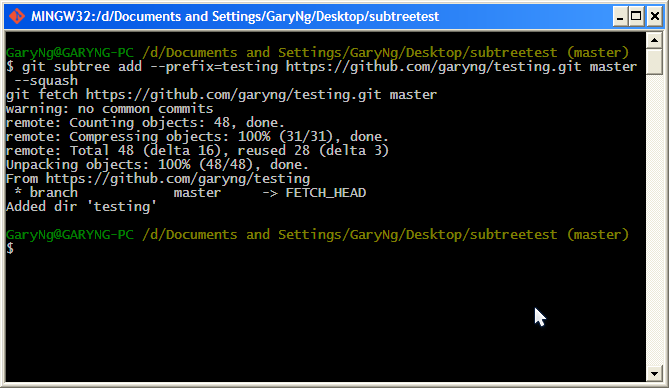Click the 'Added dir testing' output line
This screenshot has height=388, width=669.
81,207
